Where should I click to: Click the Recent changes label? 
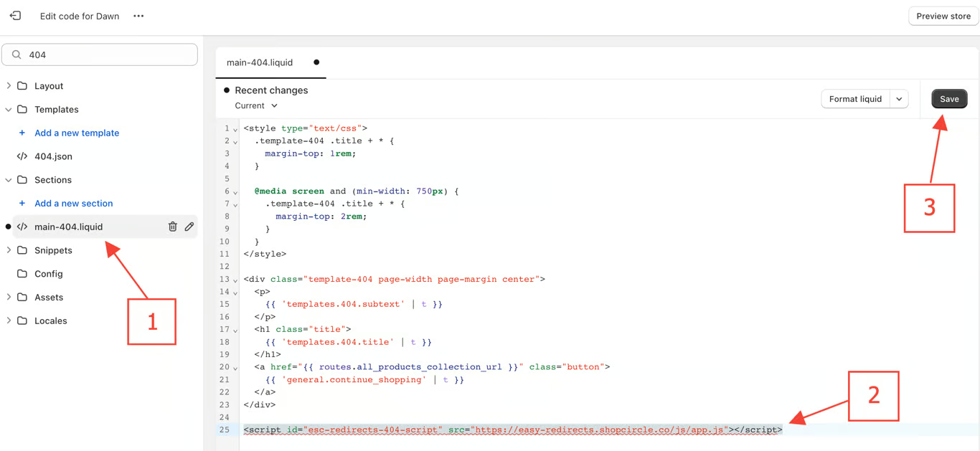tap(271, 90)
